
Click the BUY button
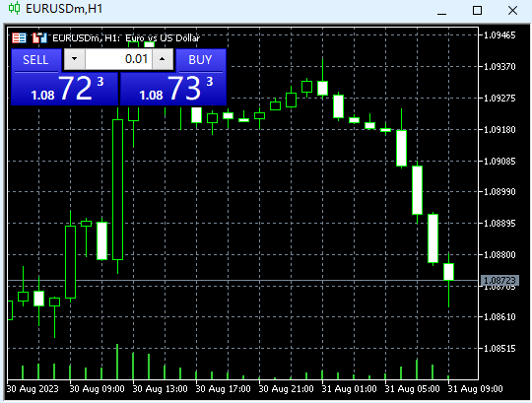point(201,60)
